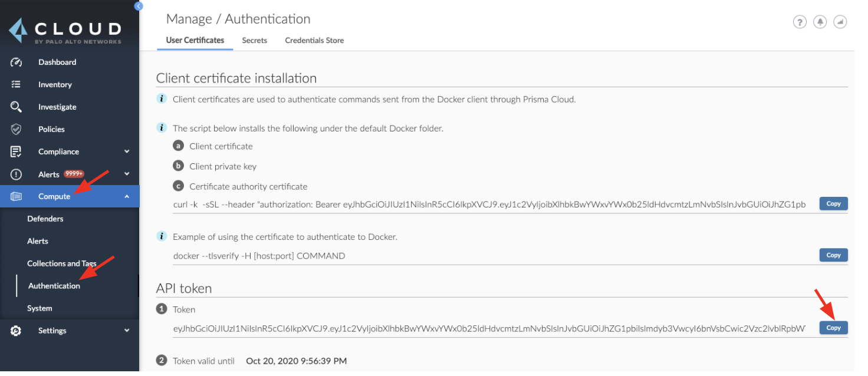The width and height of the screenshot is (868, 376).
Task: Collapse the Compute section chevron
Action: 126,196
